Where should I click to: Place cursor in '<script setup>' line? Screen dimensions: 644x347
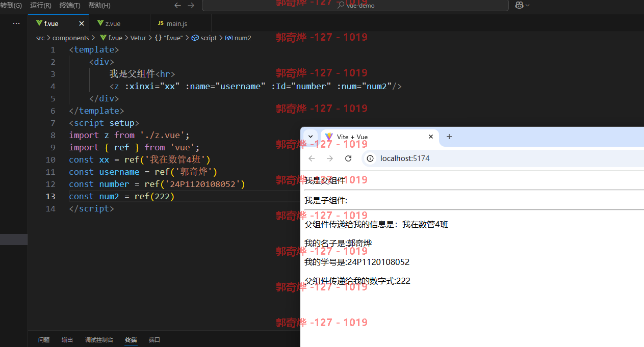point(104,123)
